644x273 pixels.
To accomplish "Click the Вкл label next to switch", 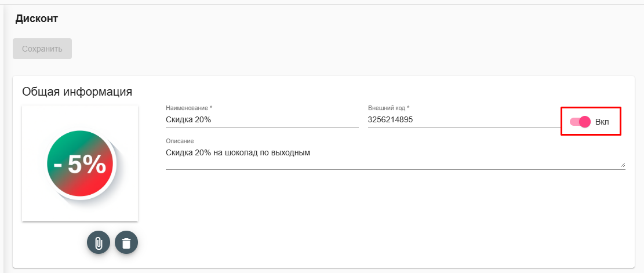I will tap(602, 122).
